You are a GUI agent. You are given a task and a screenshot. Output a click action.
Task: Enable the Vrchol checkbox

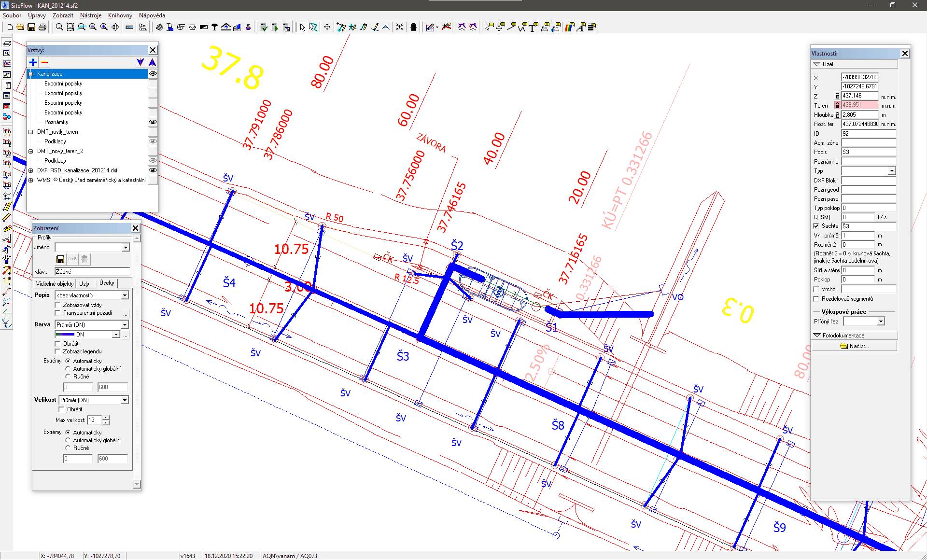pos(816,289)
